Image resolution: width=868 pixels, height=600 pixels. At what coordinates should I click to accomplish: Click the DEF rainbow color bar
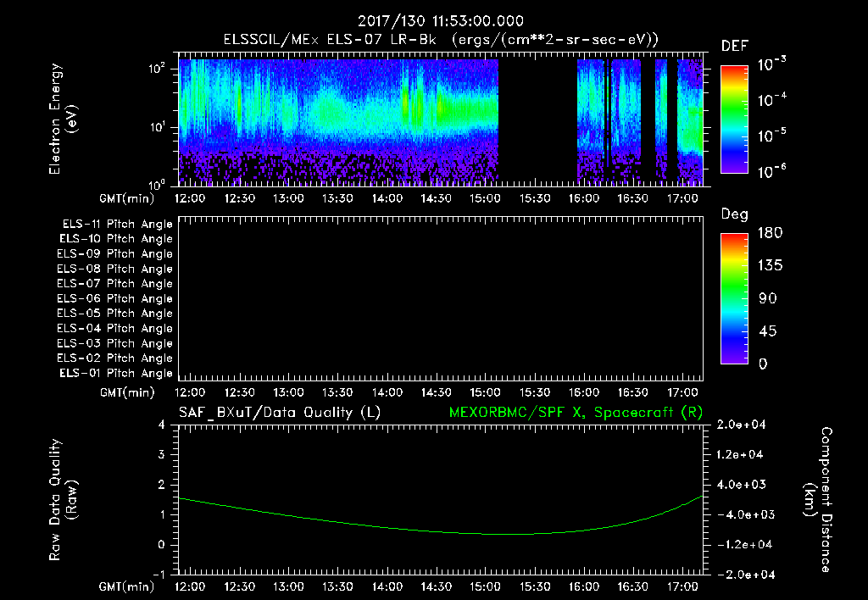pos(734,119)
